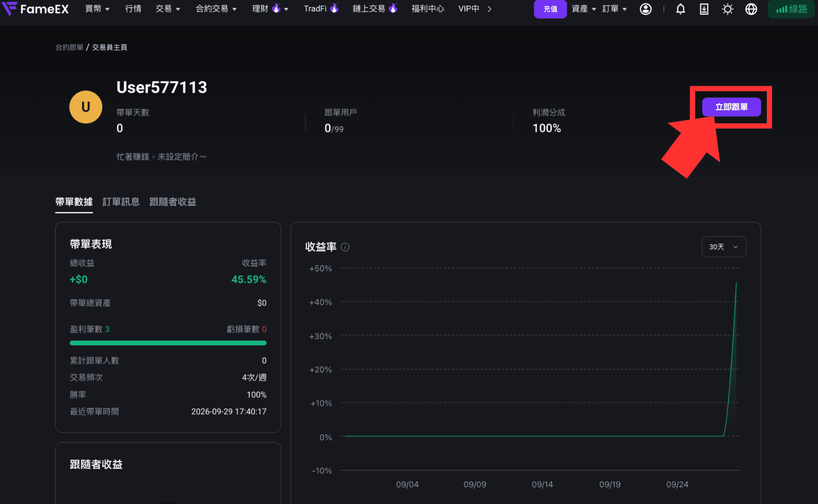Screen dimensions: 818x504
Task: Click the 2026-09-29 17:40:17 timestamp
Action: pos(228,411)
